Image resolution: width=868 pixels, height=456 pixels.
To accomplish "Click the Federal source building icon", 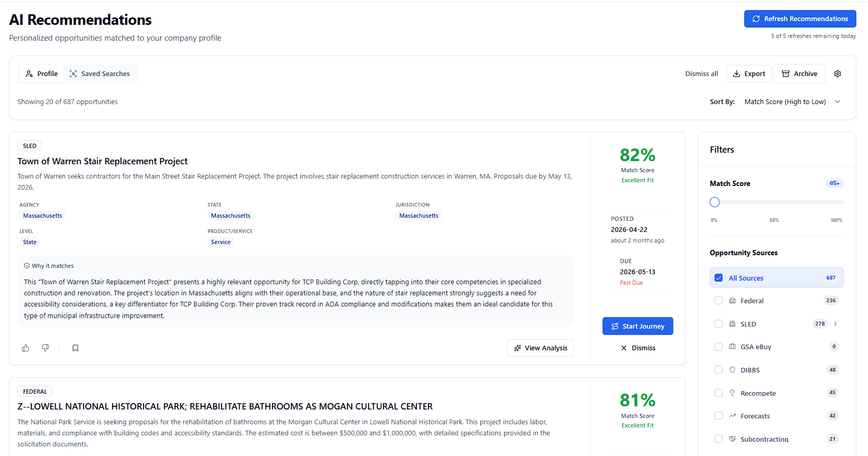I will 733,301.
